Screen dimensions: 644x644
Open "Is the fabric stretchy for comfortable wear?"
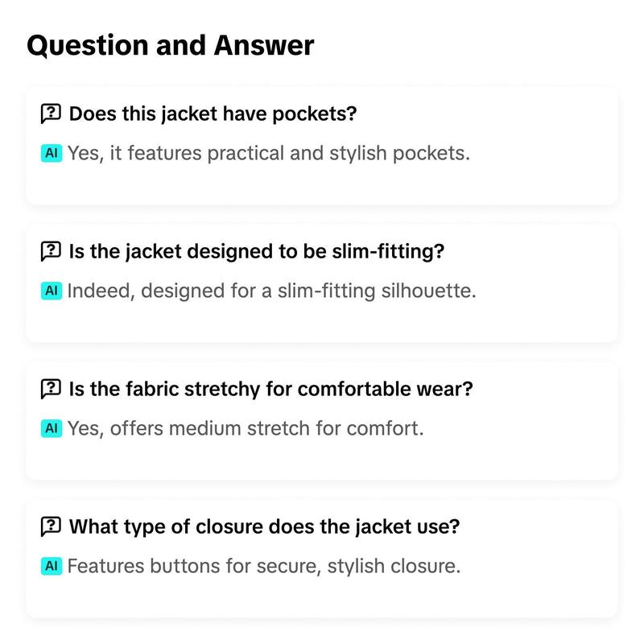pyautogui.click(x=271, y=389)
